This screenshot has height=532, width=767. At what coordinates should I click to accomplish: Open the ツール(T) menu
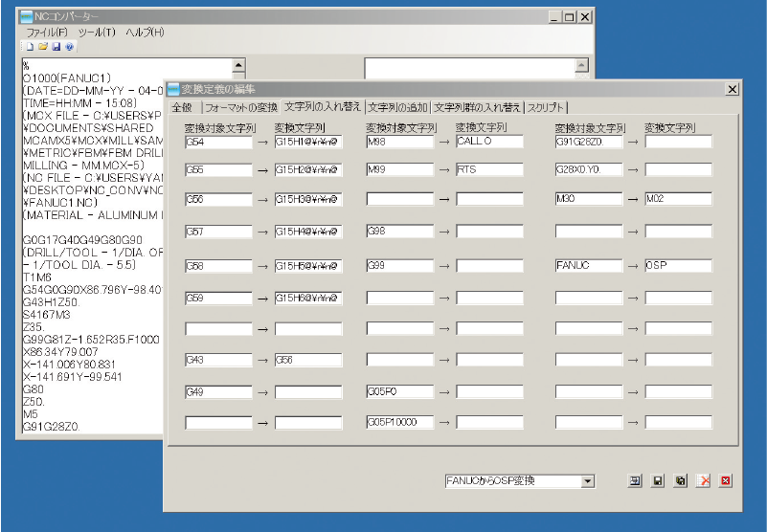pos(97,33)
